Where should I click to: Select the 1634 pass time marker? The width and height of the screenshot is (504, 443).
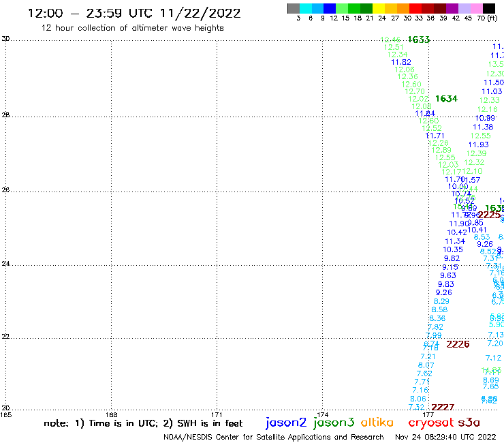pyautogui.click(x=446, y=99)
